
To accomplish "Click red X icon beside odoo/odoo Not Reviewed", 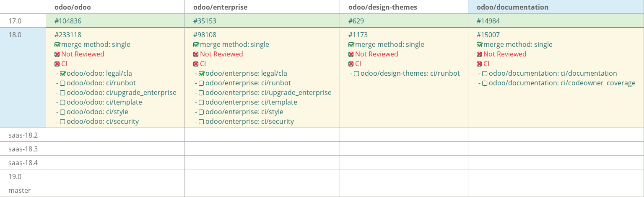I will tap(57, 54).
